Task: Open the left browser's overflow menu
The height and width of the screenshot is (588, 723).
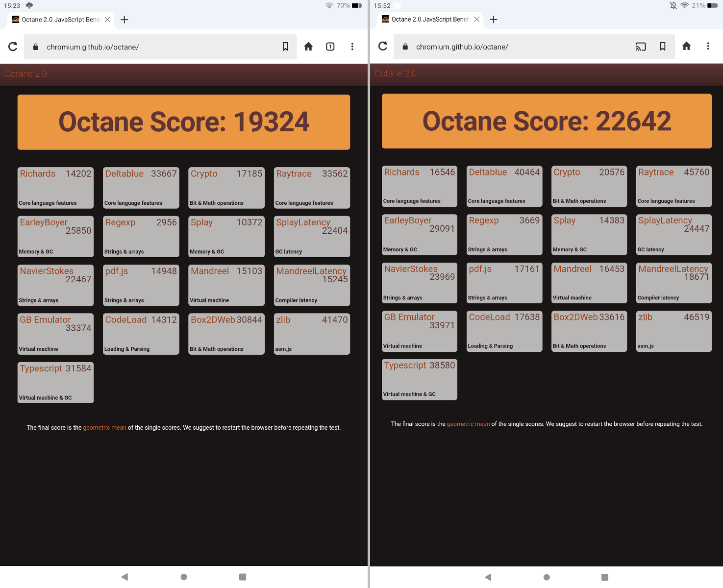Action: coord(352,47)
